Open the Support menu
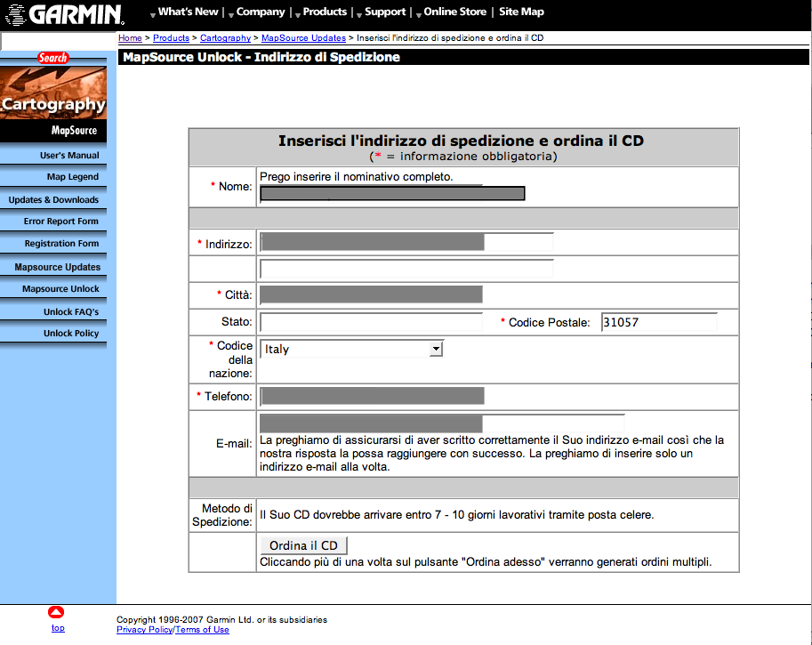812x645 pixels. [x=385, y=12]
